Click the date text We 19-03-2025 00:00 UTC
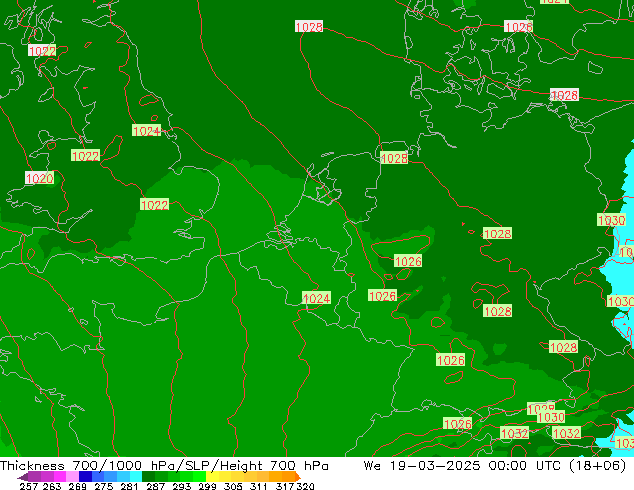The height and width of the screenshot is (490, 634). pos(462,465)
